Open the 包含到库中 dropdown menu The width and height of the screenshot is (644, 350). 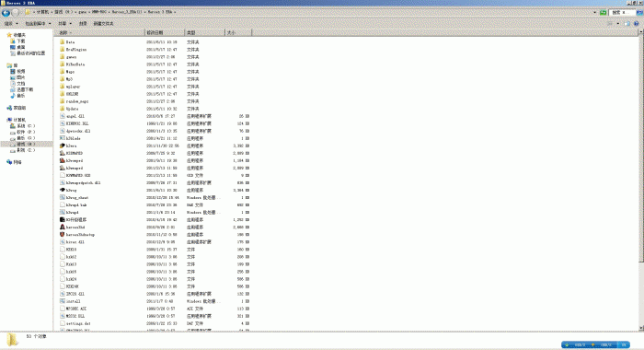tap(39, 23)
